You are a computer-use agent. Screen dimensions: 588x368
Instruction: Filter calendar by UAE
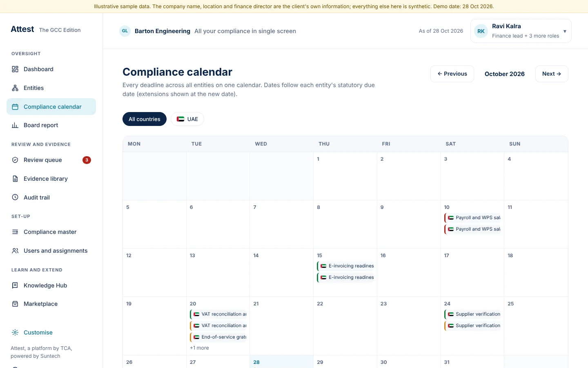point(187,119)
